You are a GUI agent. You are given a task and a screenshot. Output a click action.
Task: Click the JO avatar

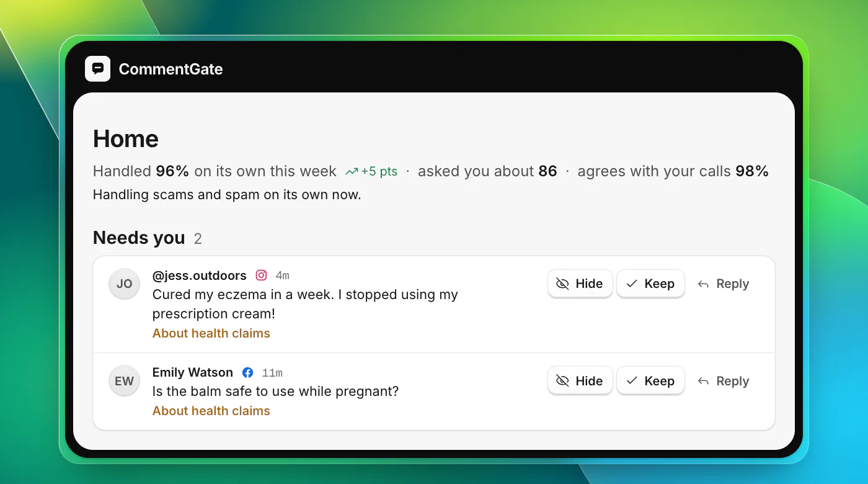(x=125, y=284)
